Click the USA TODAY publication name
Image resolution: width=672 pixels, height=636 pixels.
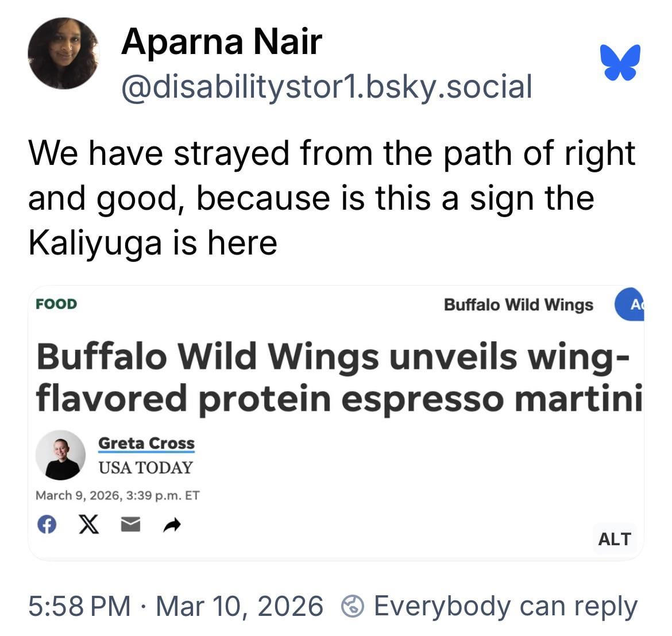pyautogui.click(x=145, y=468)
